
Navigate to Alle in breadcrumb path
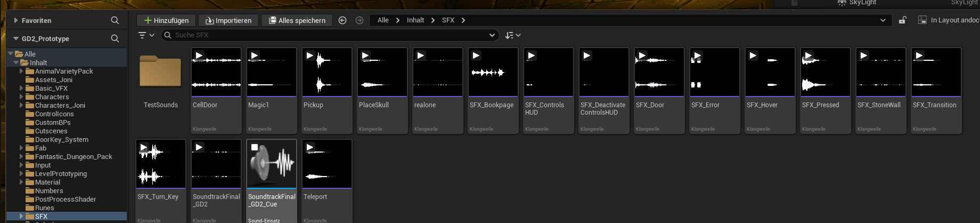click(383, 20)
